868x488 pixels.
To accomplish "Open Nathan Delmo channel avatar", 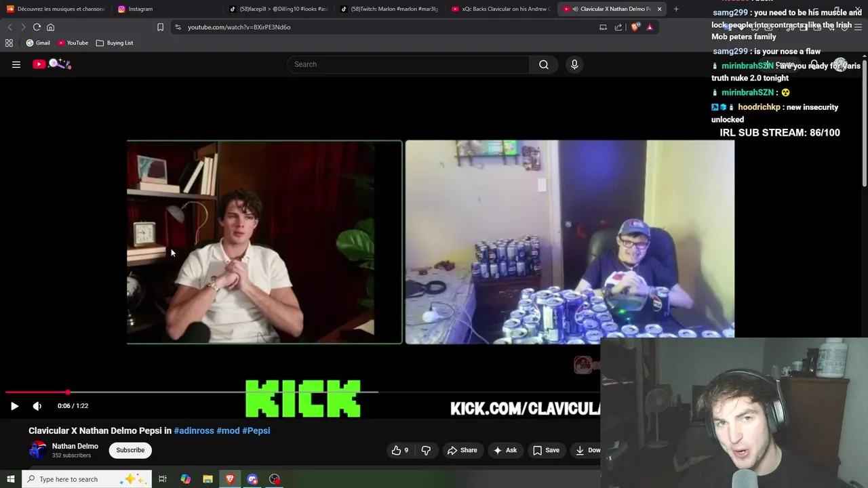I will point(38,450).
